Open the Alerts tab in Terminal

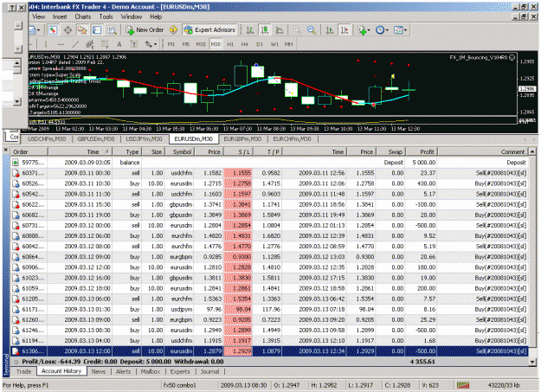123,371
